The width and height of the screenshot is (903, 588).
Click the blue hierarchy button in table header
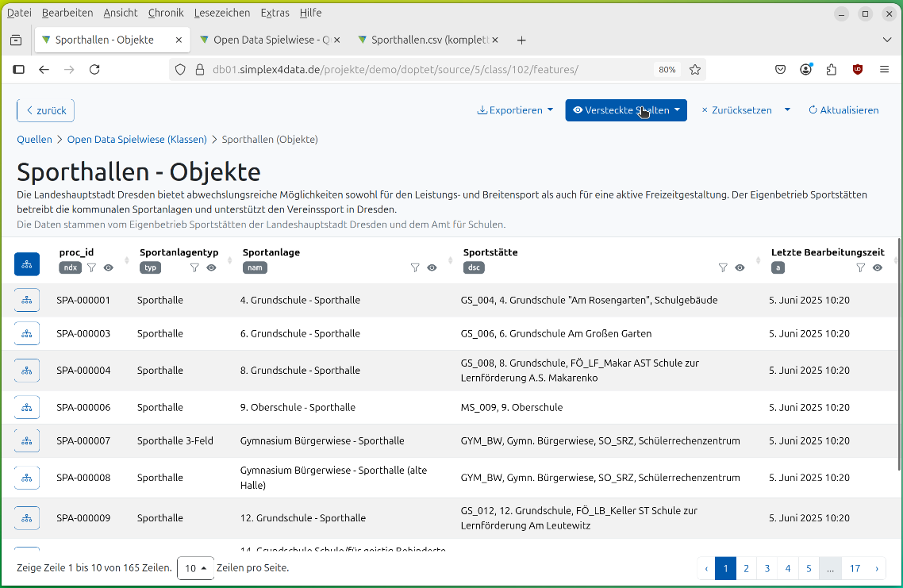(x=26, y=264)
